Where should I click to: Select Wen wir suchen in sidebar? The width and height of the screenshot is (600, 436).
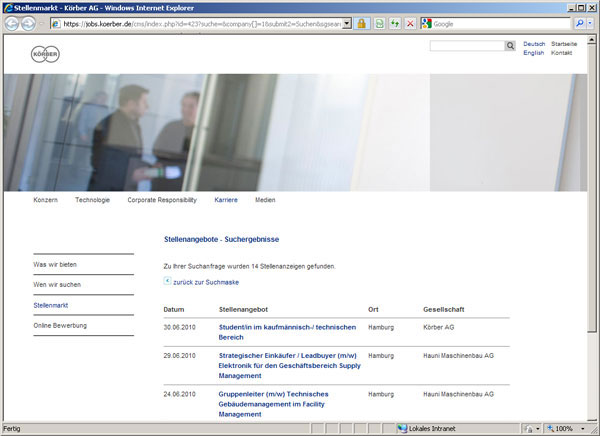[x=57, y=285]
